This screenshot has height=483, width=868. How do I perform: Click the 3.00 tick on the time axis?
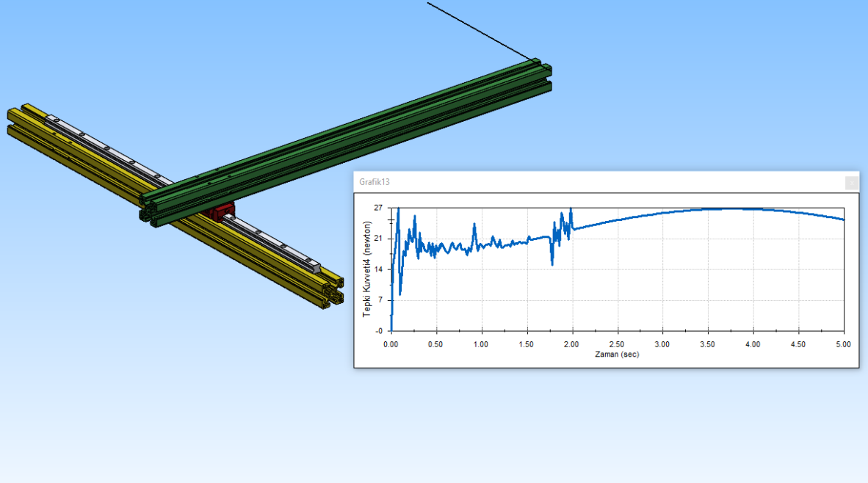(x=662, y=344)
